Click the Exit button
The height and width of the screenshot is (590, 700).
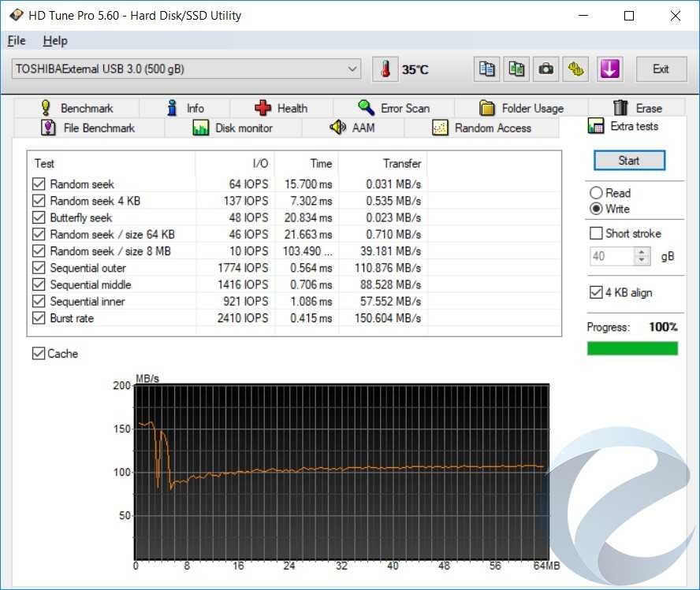[x=661, y=69]
